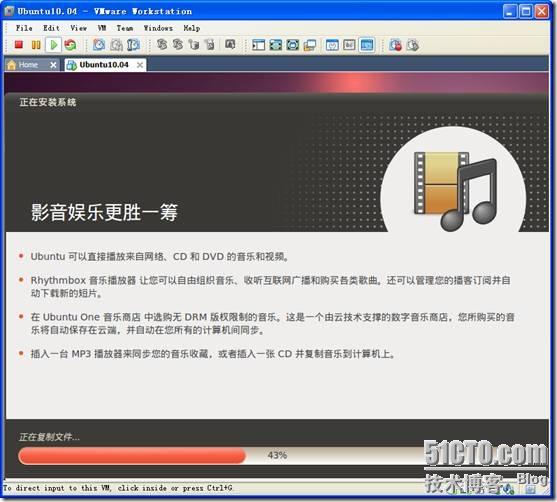Toggle the sidebar show/hide icon
Screen dimensions: 557x502
coord(258,45)
